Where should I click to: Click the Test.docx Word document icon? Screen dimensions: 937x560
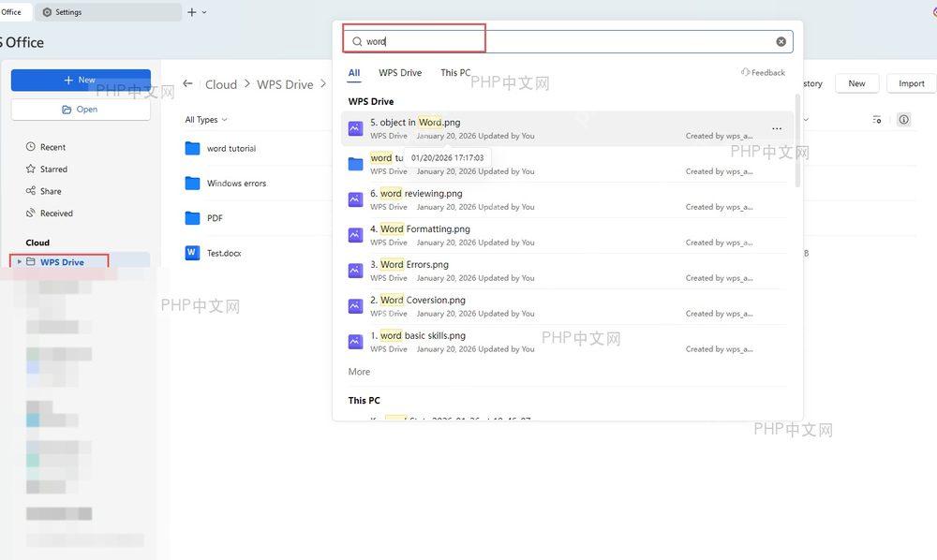tap(192, 253)
